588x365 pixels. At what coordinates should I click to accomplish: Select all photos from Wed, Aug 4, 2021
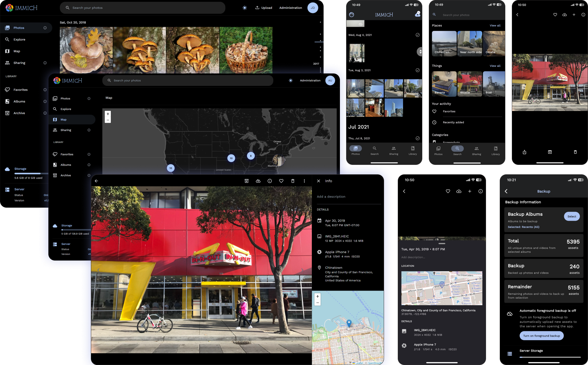pyautogui.click(x=417, y=35)
